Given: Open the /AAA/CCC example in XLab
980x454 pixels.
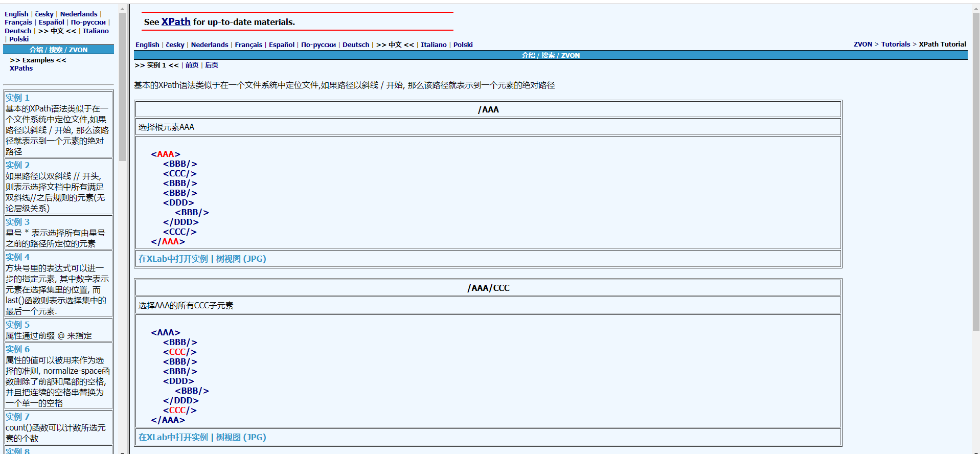Looking at the screenshot, I should point(173,437).
